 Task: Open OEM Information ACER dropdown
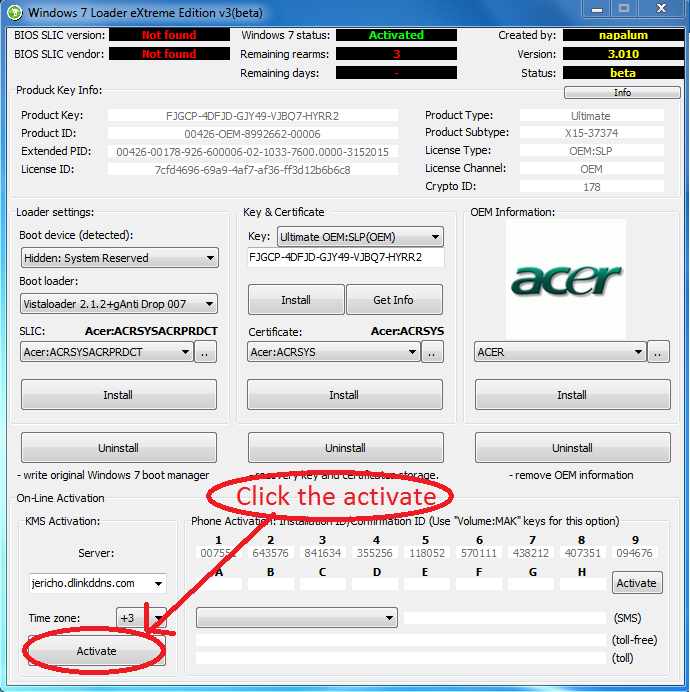coord(560,352)
